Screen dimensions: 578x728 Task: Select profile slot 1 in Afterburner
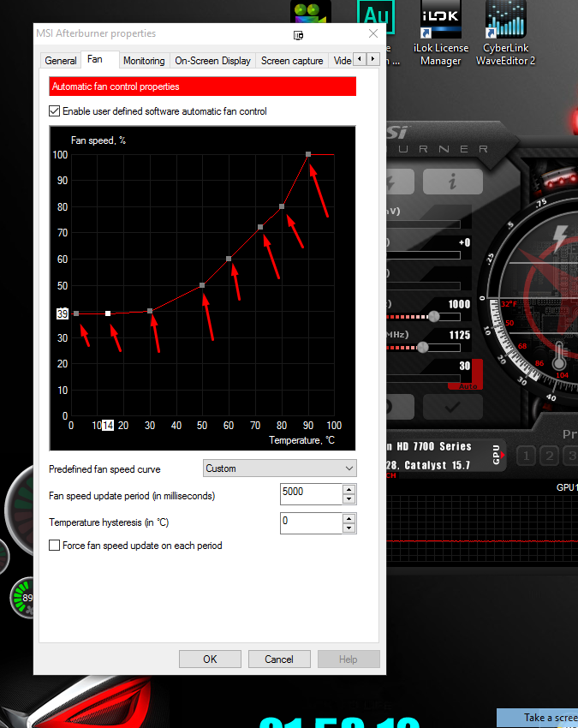(x=526, y=456)
